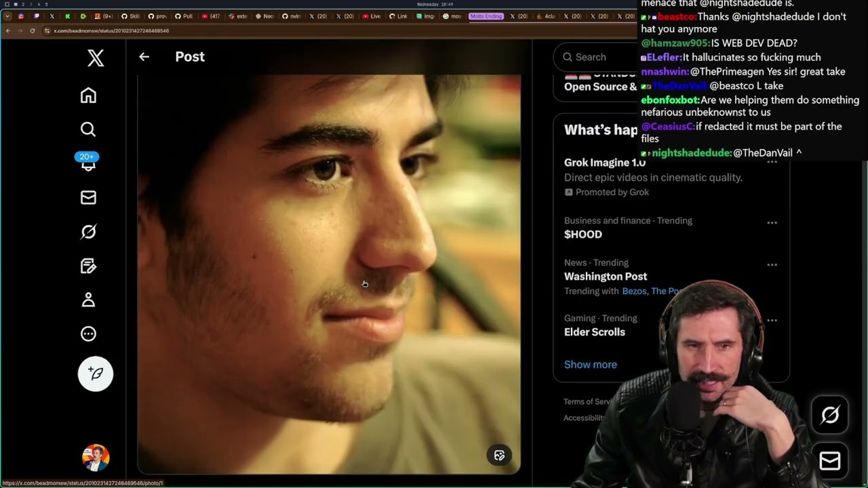Click browser forward arrow

tap(20, 30)
